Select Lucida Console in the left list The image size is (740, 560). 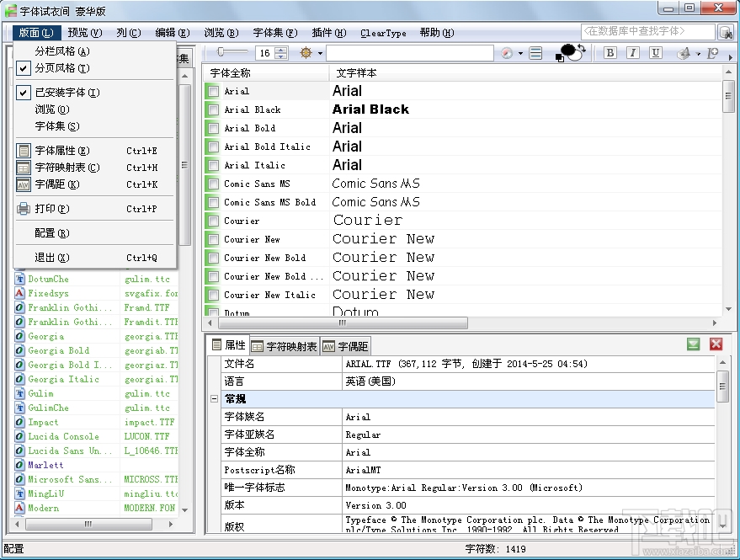tap(64, 436)
